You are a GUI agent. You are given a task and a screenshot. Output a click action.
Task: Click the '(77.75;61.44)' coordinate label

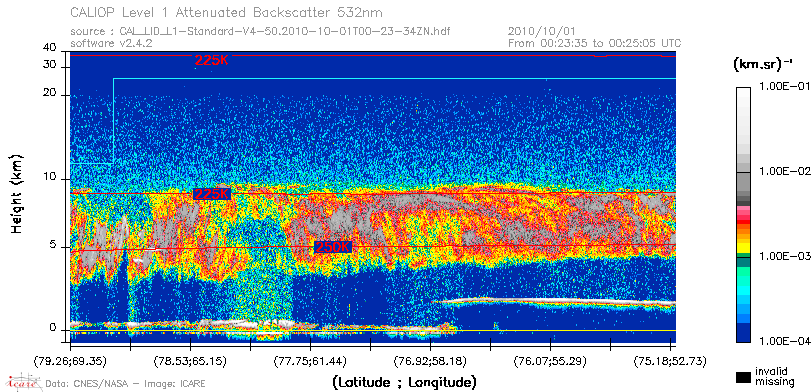(310, 360)
